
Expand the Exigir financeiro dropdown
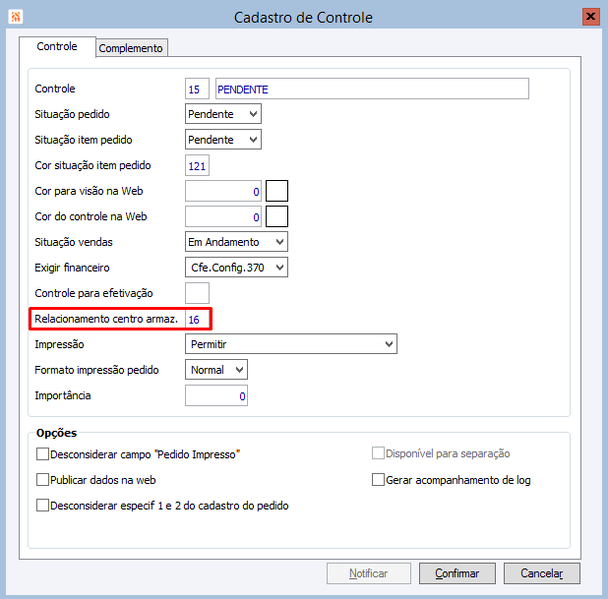(x=236, y=268)
